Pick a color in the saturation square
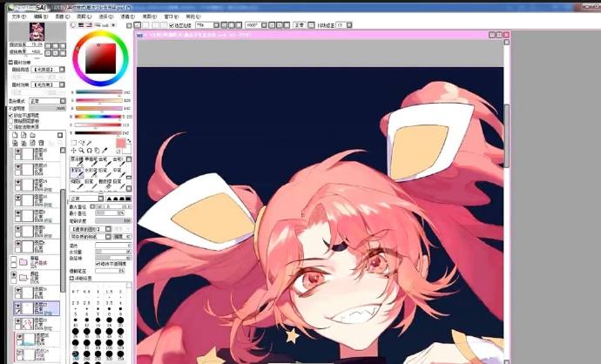Image resolution: width=601 pixels, height=364 pixels. [100, 58]
